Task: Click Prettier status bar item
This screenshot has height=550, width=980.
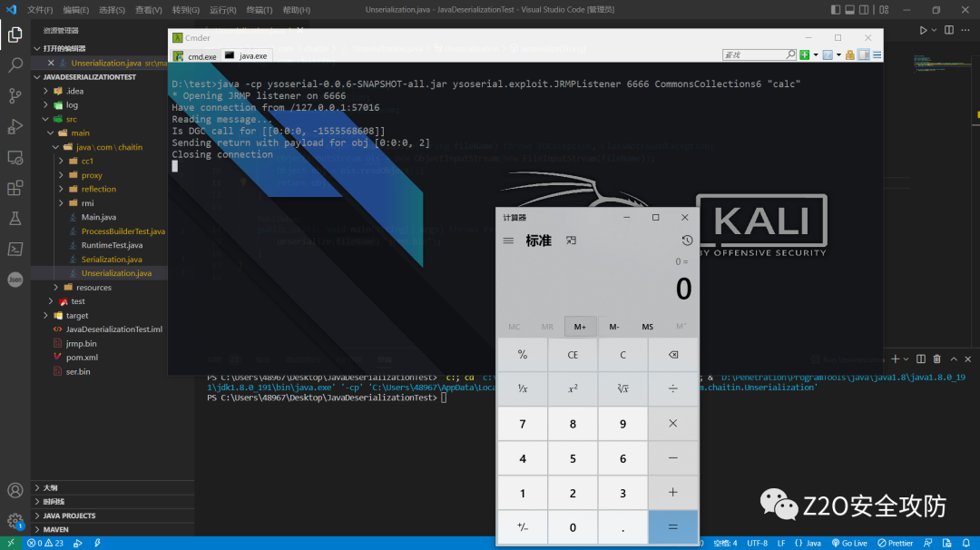Action: pyautogui.click(x=895, y=543)
